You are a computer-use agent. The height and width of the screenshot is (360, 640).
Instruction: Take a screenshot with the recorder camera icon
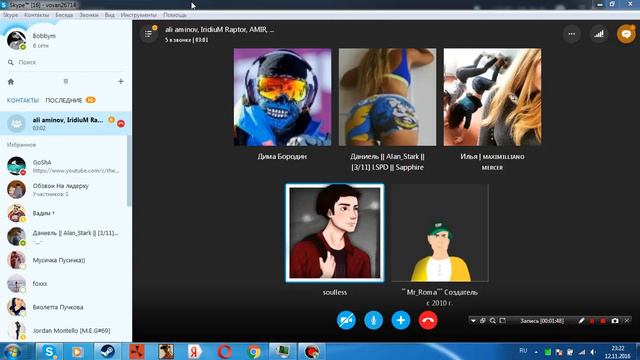615,321
